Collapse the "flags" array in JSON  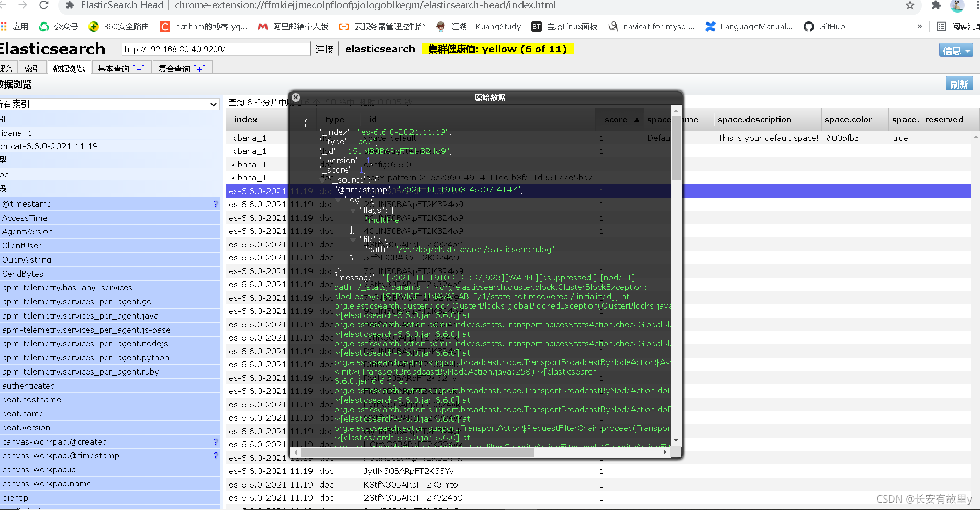[x=353, y=210]
